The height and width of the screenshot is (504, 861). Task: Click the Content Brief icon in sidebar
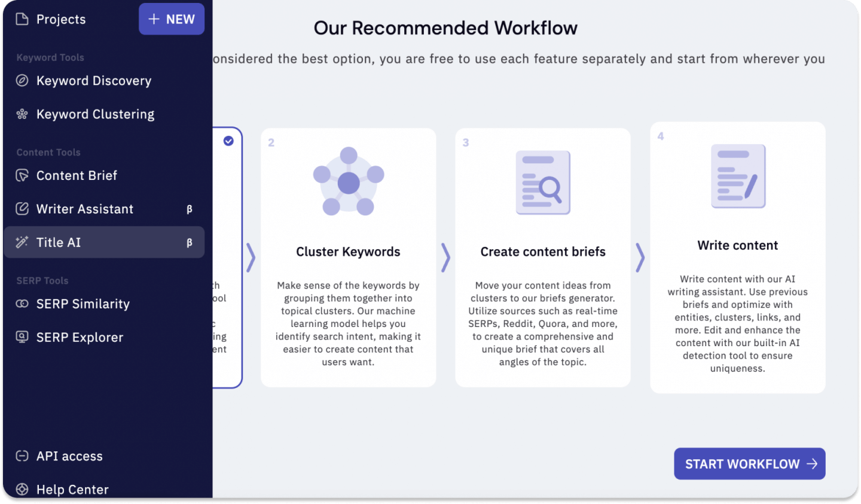[22, 176]
